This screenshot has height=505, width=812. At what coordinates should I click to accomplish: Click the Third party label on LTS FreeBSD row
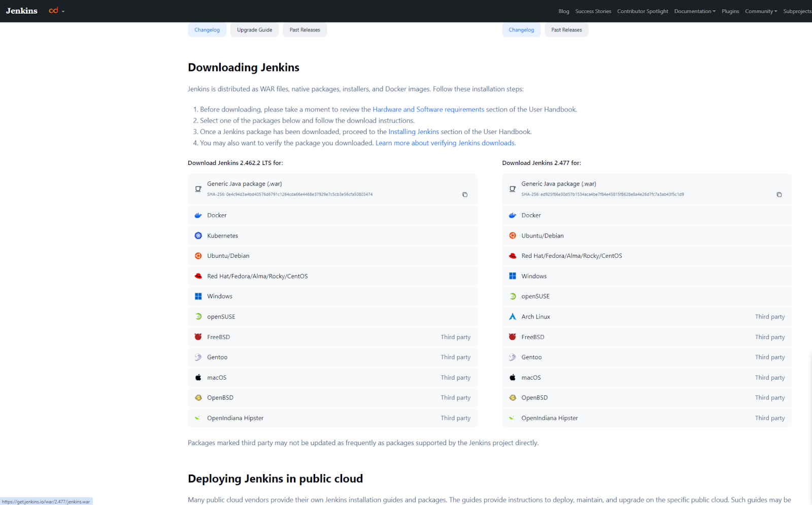coord(456,337)
